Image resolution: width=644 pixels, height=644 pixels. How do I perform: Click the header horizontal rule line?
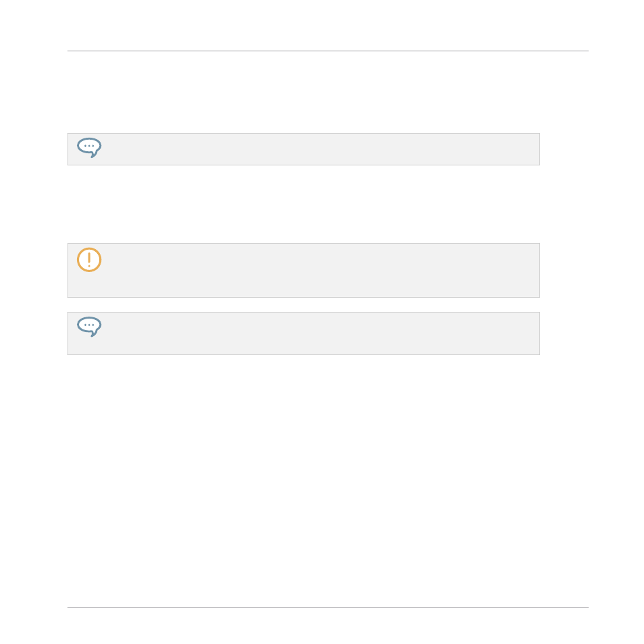coord(328,51)
